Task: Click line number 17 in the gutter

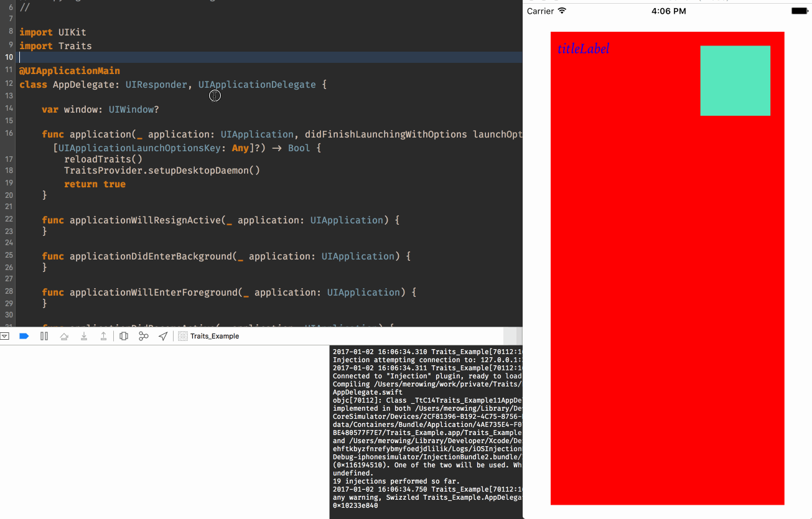Action: pyautogui.click(x=9, y=159)
